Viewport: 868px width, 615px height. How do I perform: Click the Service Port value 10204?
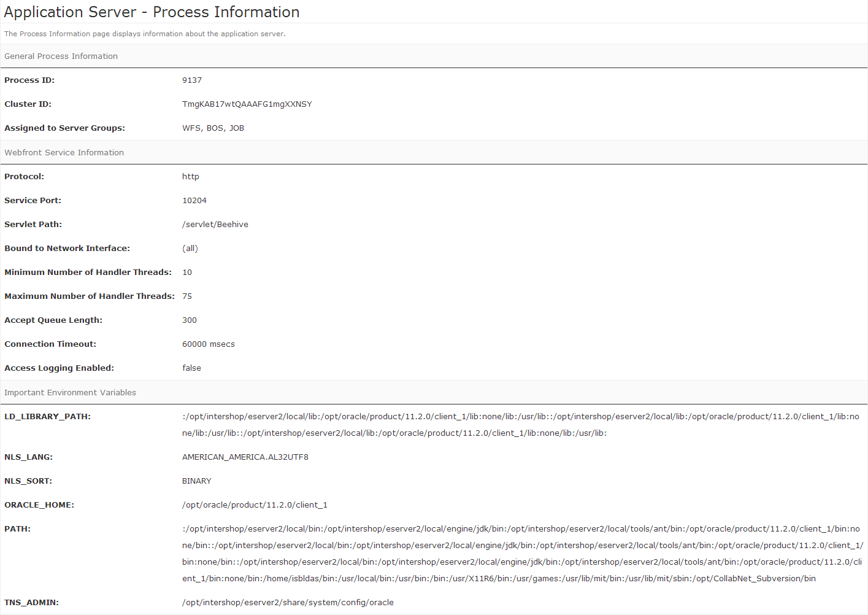pyautogui.click(x=194, y=200)
